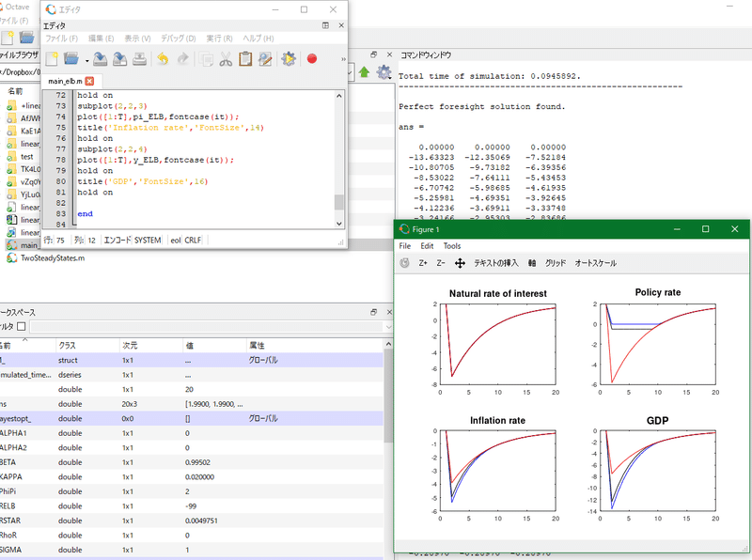Image resolution: width=752 pixels, height=560 pixels.
Task: Toggle breakpoint with the red circle icon
Action: [312, 59]
